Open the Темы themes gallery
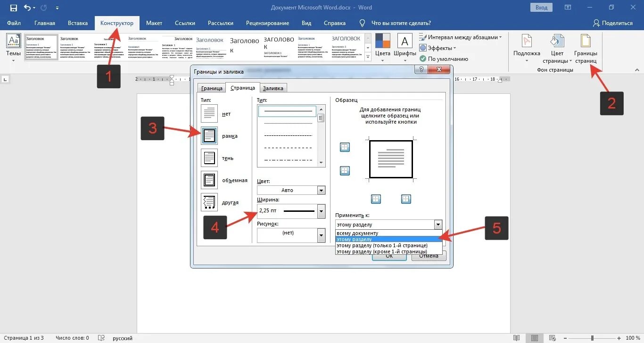Screen dimensions: 644x343 click(x=13, y=47)
